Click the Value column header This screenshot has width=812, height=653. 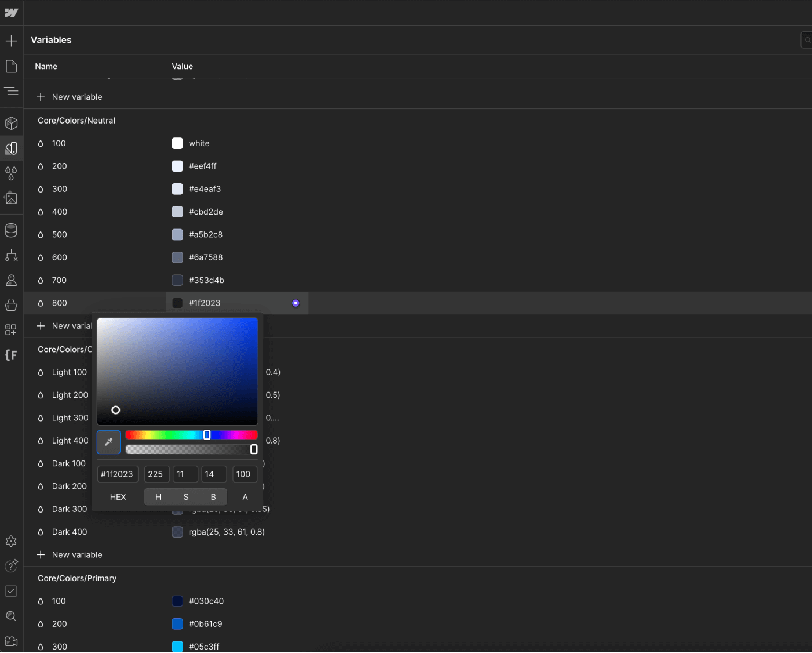183,66
